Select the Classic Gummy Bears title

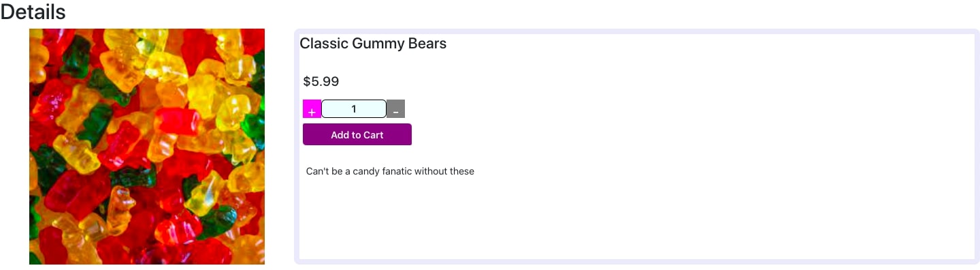pyautogui.click(x=373, y=44)
